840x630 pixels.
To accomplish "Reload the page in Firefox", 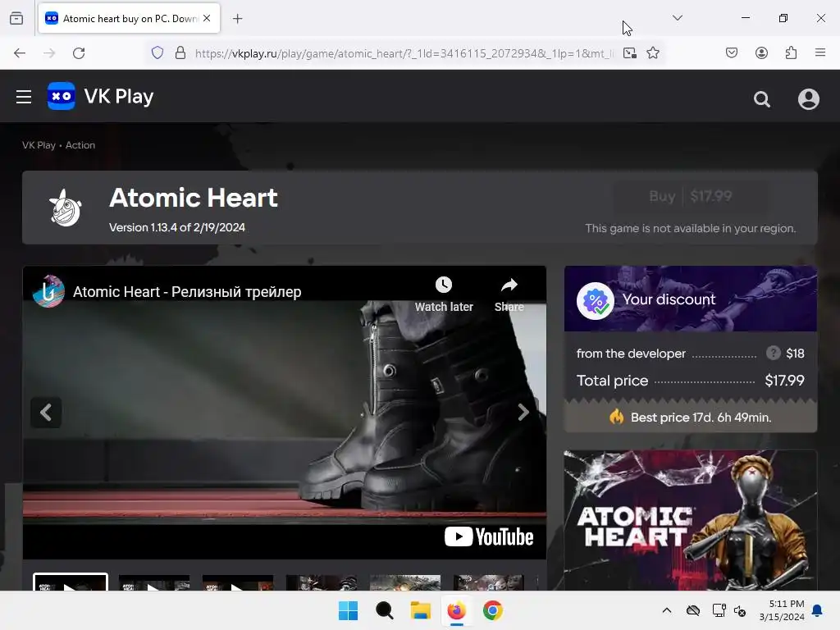I will (79, 53).
